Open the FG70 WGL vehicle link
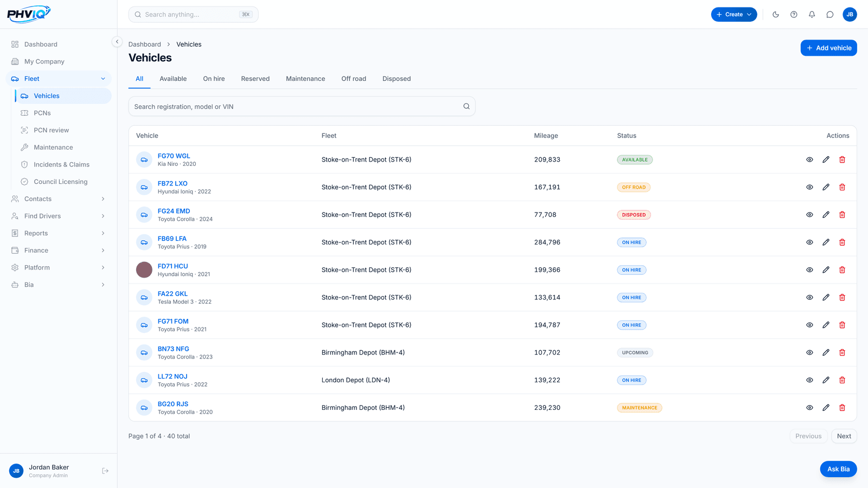Image resolution: width=868 pixels, height=488 pixels. pos(174,156)
